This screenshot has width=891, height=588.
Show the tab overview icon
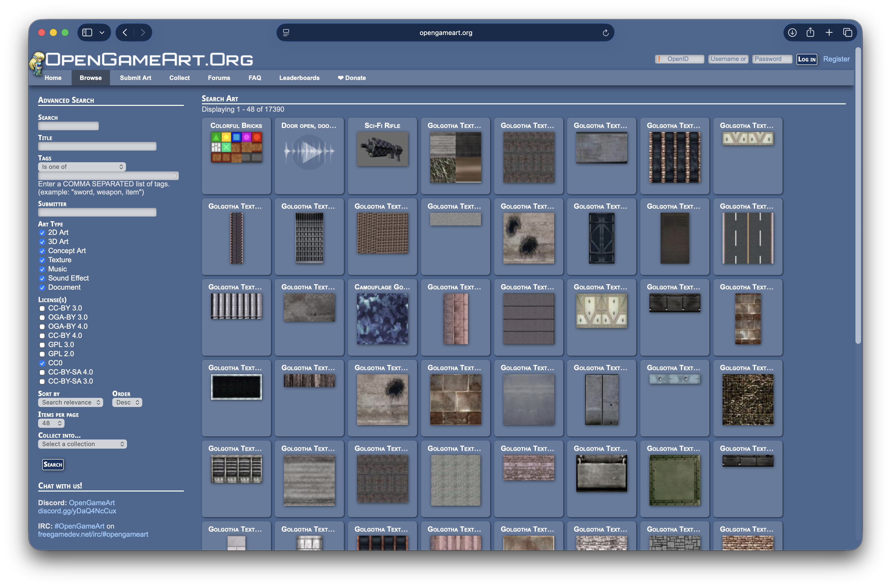click(847, 33)
